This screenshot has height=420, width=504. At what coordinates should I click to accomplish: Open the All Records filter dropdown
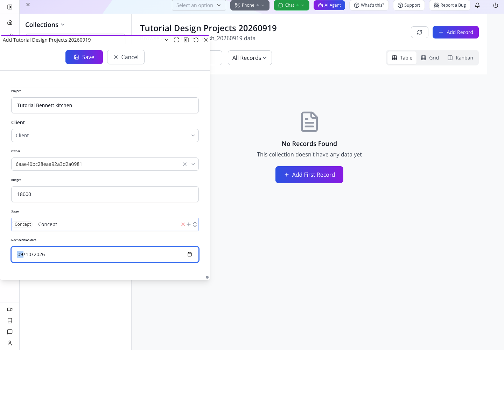[x=250, y=58]
